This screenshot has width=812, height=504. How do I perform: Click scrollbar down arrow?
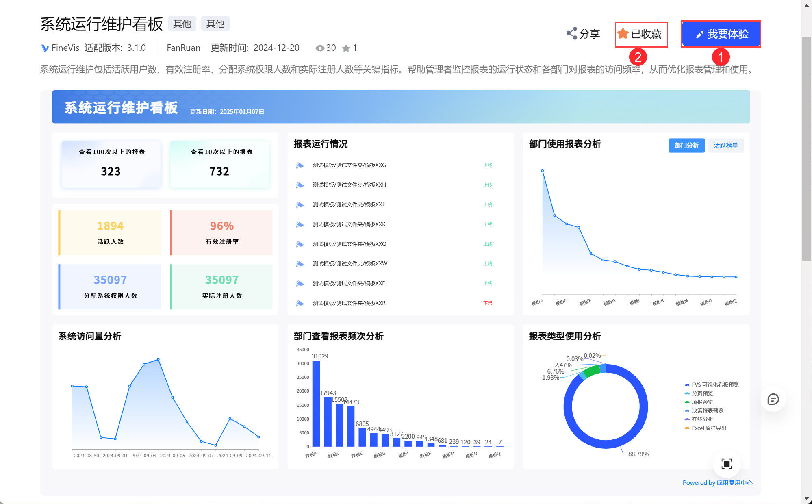coord(806,499)
